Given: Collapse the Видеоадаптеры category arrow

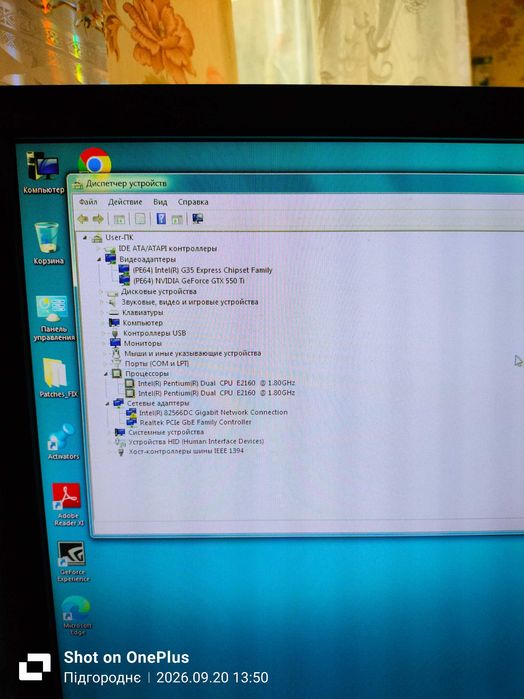Looking at the screenshot, I should click(x=99, y=259).
